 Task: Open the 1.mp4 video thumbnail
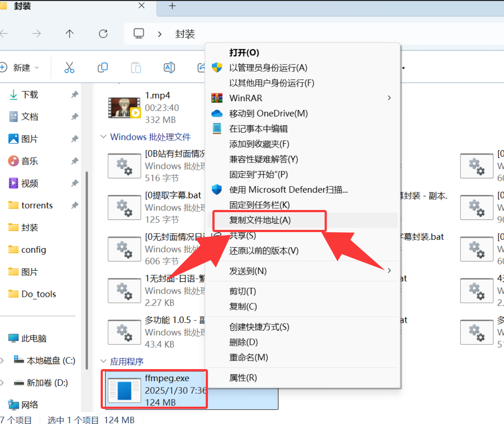click(124, 108)
